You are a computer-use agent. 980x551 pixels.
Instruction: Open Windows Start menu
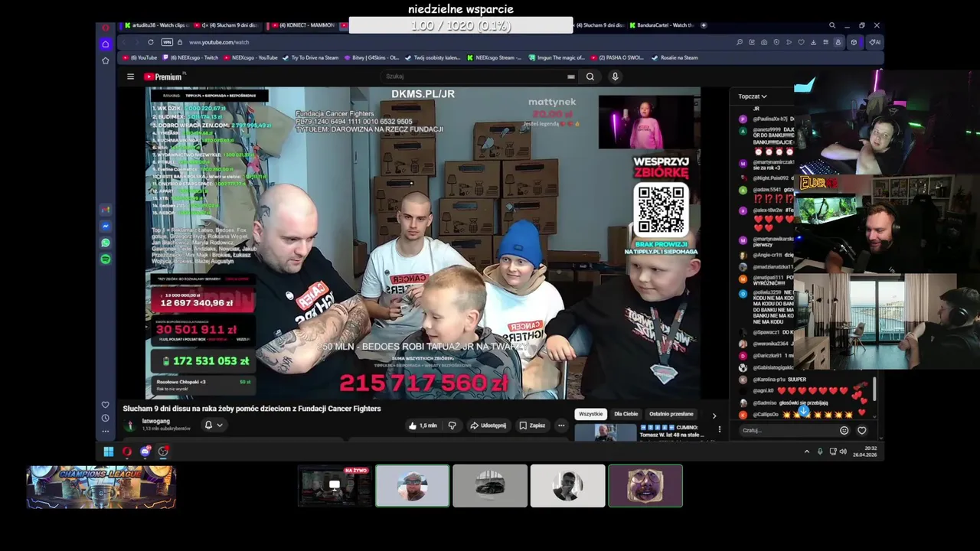coord(109,452)
